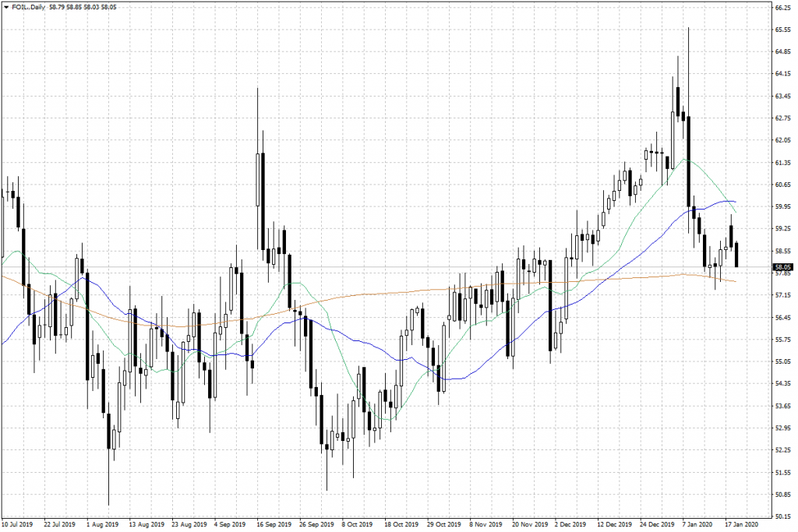Click the OHLC values 58.79 58.85 58.03 58.05
Screen dimensions: 798x532
pyautogui.click(x=83, y=8)
